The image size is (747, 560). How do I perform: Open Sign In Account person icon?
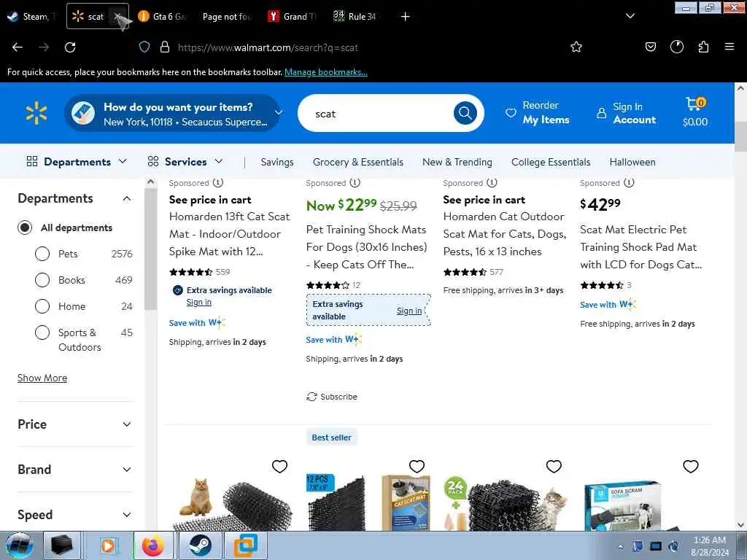(x=626, y=113)
